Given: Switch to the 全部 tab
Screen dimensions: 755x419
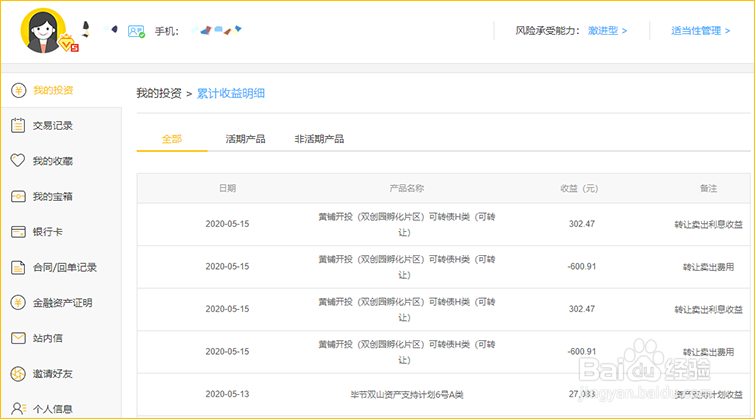Looking at the screenshot, I should click(172, 139).
